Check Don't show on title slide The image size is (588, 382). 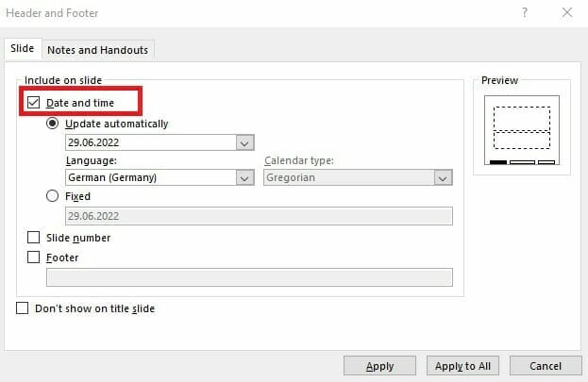22,308
